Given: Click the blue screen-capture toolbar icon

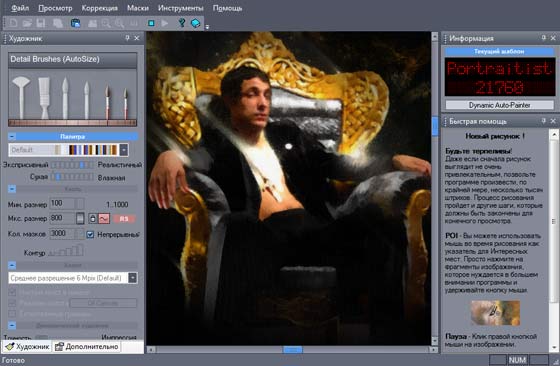Looking at the screenshot, I should coord(75,23).
